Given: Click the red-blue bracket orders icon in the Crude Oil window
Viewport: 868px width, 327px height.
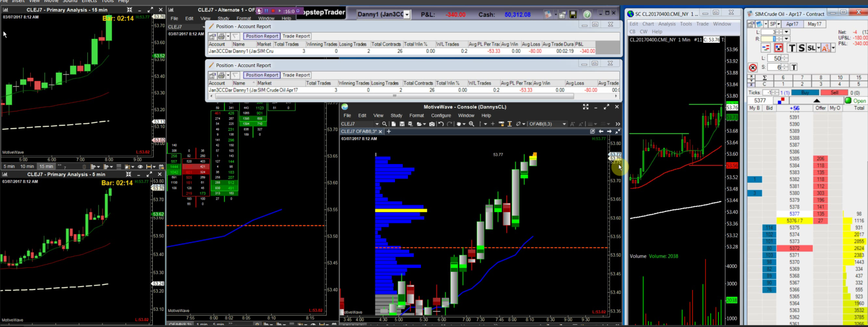Looking at the screenshot, I should pyautogui.click(x=766, y=48).
